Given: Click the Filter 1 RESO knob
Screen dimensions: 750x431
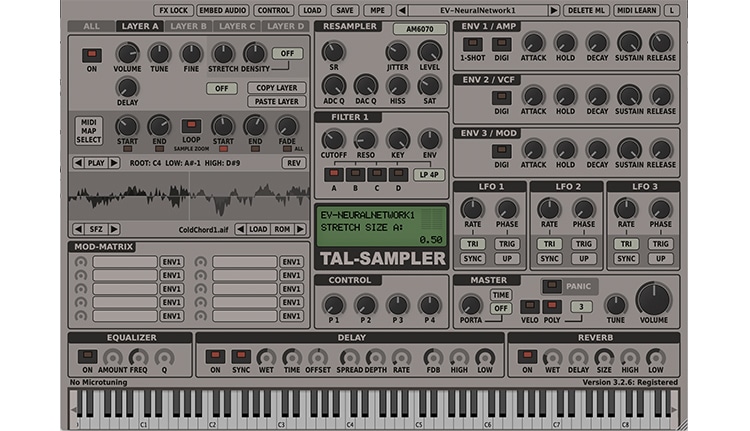Looking at the screenshot, I should click(365, 140).
